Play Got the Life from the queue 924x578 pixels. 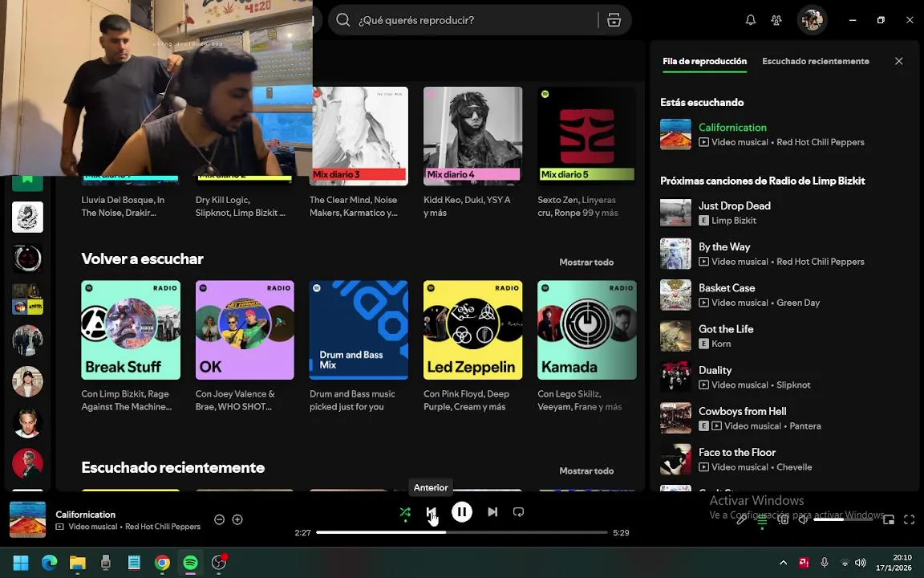pyautogui.click(x=784, y=336)
